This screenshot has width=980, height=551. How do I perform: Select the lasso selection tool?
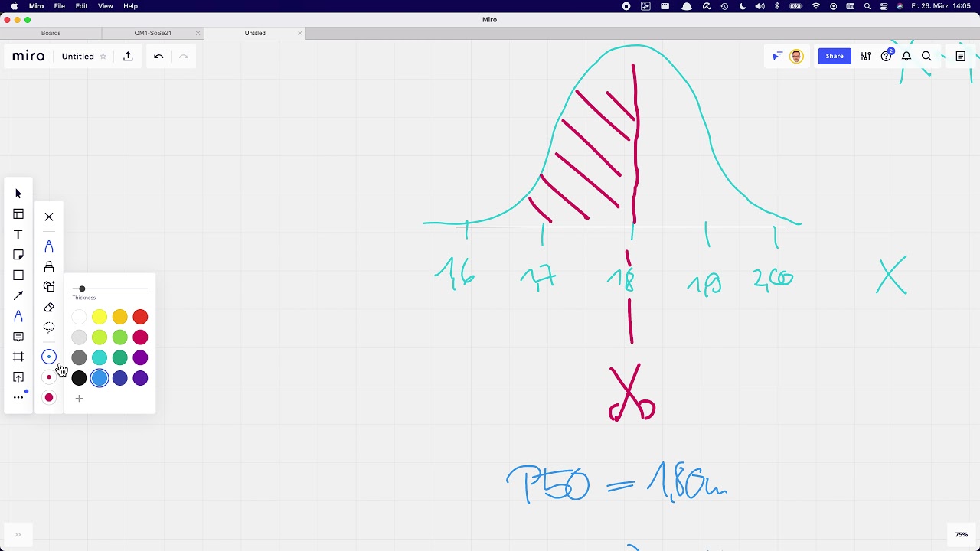coord(49,328)
